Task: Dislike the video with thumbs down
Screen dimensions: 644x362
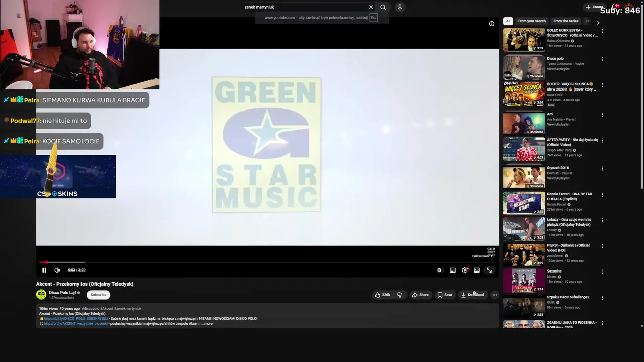Action: pyautogui.click(x=400, y=295)
